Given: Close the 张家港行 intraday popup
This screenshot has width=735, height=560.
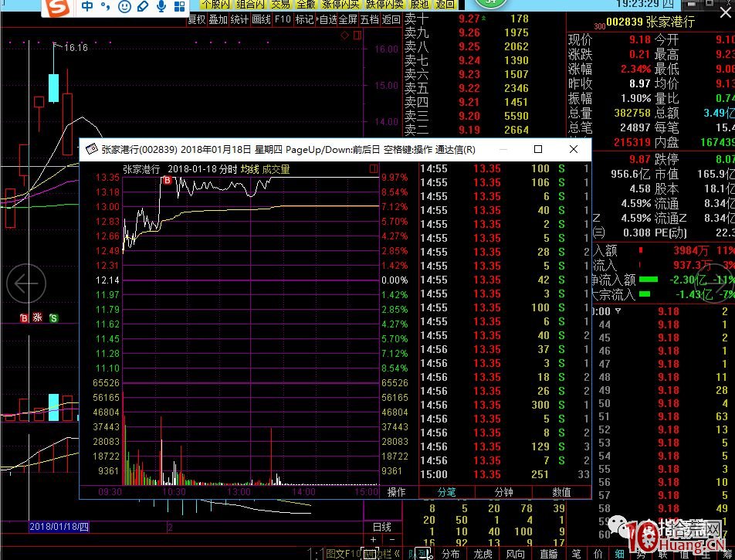Looking at the screenshot, I should tap(574, 149).
